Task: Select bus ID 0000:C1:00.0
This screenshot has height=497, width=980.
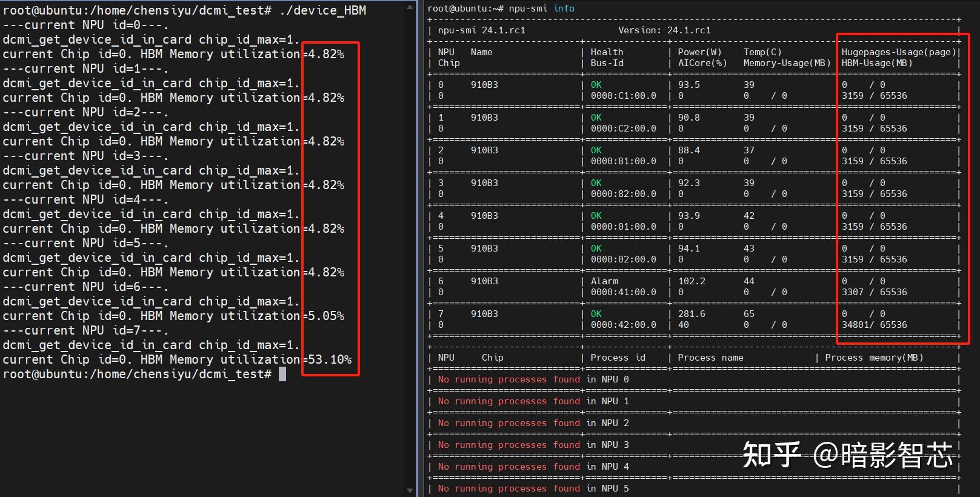Action: [x=623, y=96]
